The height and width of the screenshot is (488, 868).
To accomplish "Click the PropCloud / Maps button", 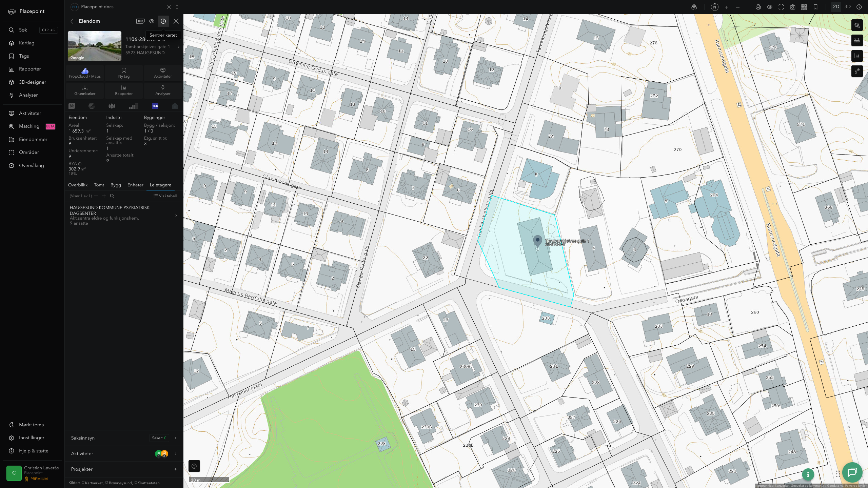I will click(85, 73).
